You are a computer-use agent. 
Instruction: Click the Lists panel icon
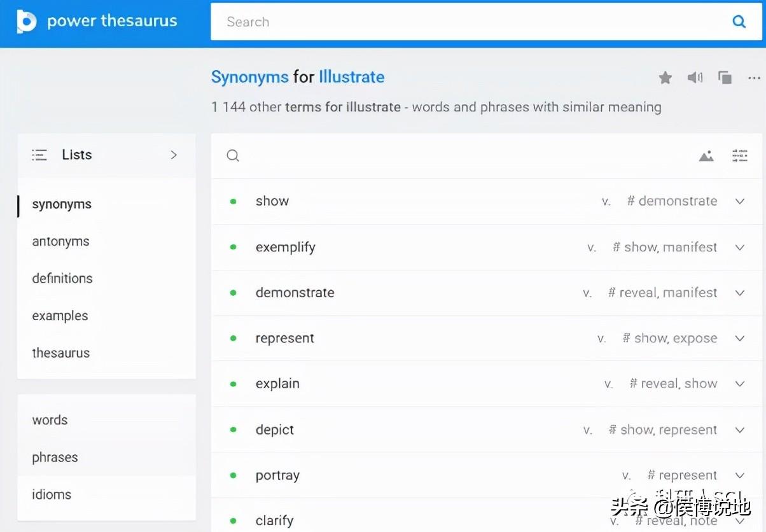[39, 155]
